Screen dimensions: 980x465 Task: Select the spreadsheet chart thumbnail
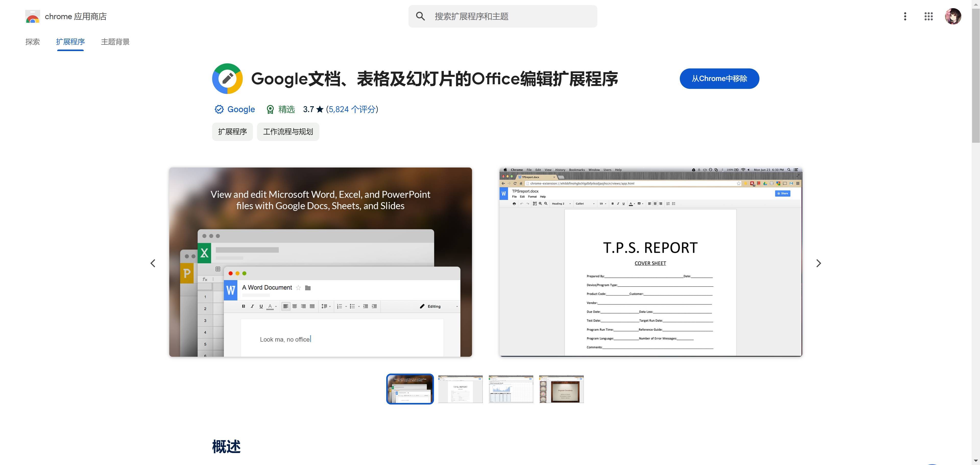tap(511, 389)
